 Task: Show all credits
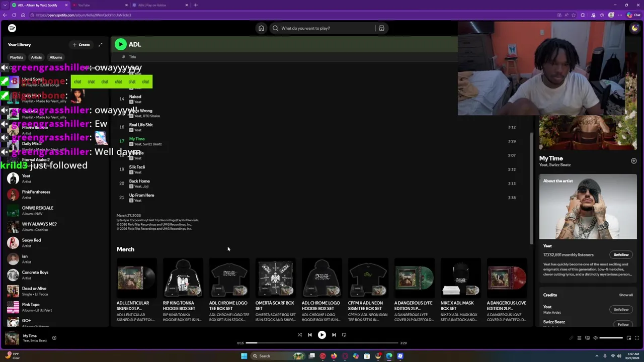pyautogui.click(x=626, y=295)
